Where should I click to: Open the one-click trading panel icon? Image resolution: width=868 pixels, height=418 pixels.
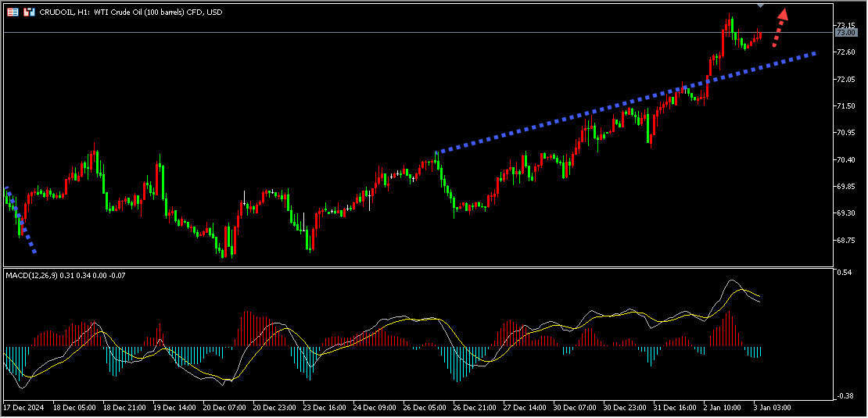[x=29, y=13]
